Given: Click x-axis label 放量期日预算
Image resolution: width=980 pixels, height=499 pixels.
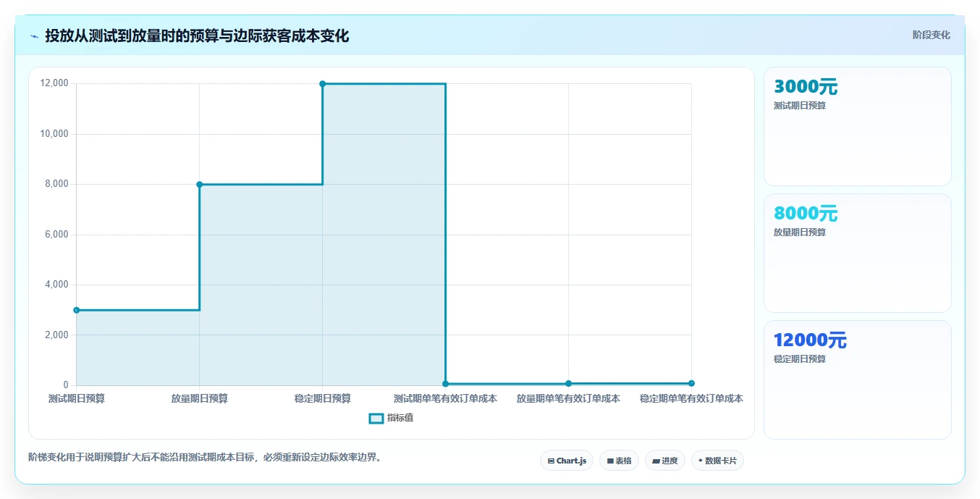Looking at the screenshot, I should (199, 398).
